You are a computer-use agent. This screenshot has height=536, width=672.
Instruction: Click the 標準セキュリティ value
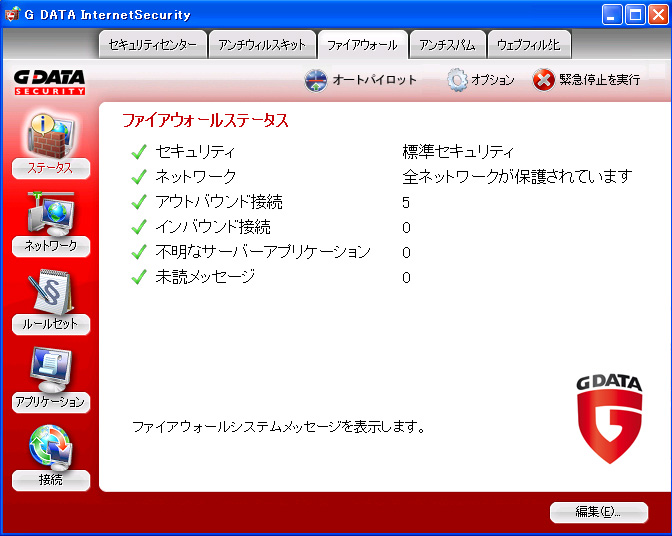coord(457,152)
